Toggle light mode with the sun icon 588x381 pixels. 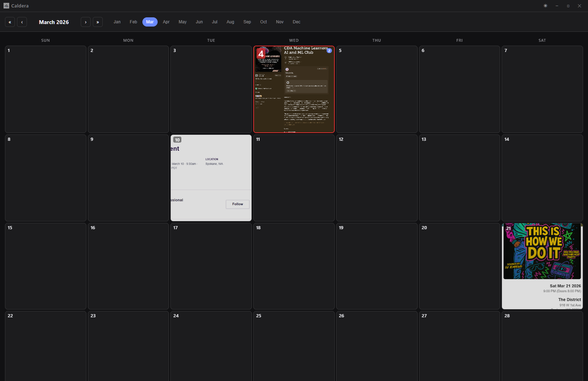point(545,6)
